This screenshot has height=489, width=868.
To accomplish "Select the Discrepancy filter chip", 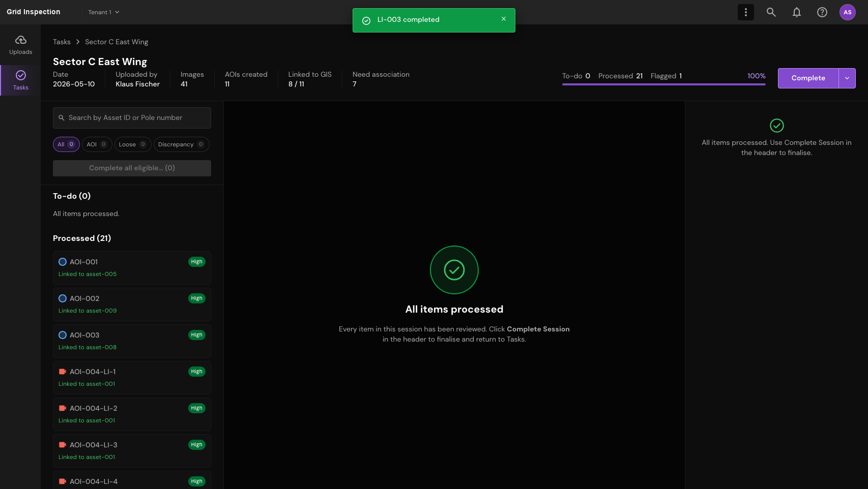I will tap(182, 144).
